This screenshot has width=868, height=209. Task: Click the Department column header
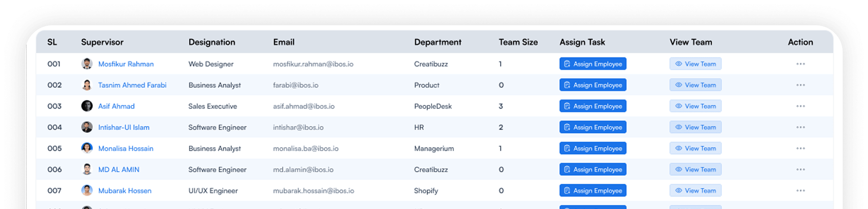[x=438, y=42]
